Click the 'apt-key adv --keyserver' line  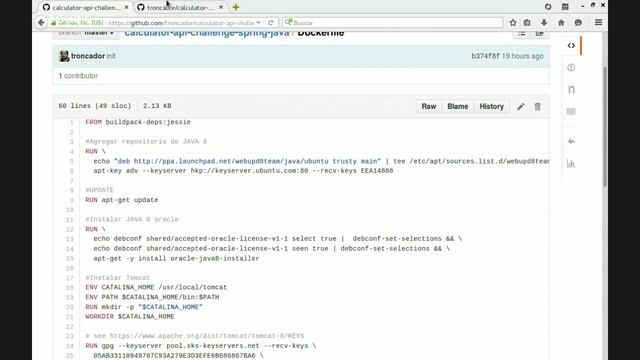coord(243,171)
